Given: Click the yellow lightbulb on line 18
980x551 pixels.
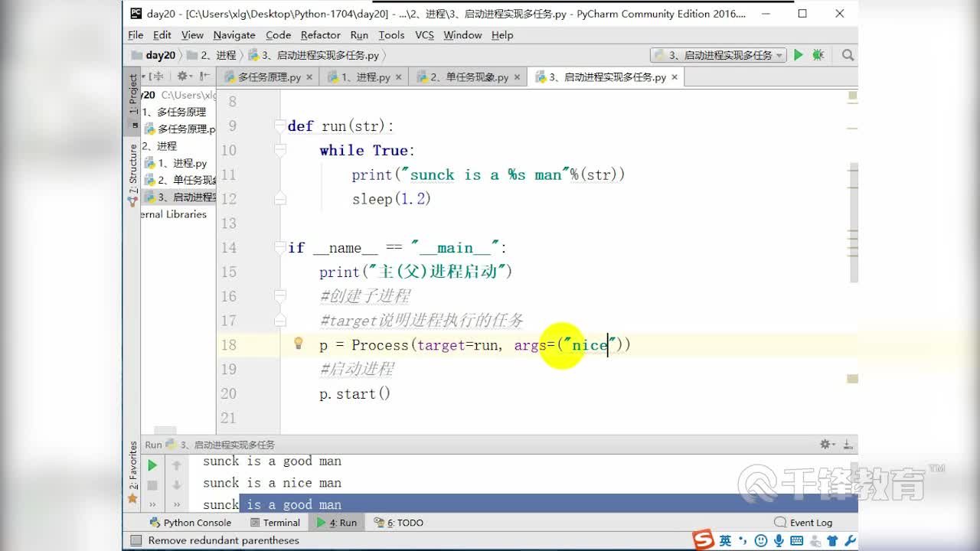Looking at the screenshot, I should [298, 344].
